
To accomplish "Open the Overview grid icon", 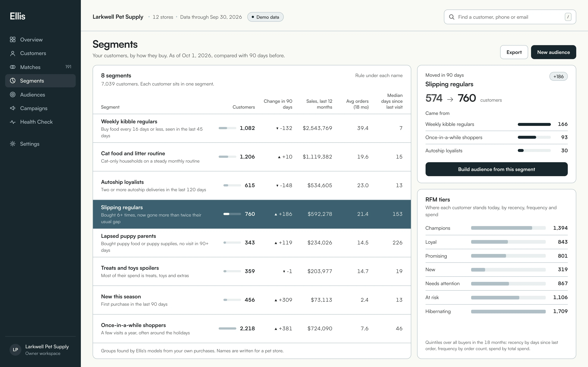I will pyautogui.click(x=13, y=40).
